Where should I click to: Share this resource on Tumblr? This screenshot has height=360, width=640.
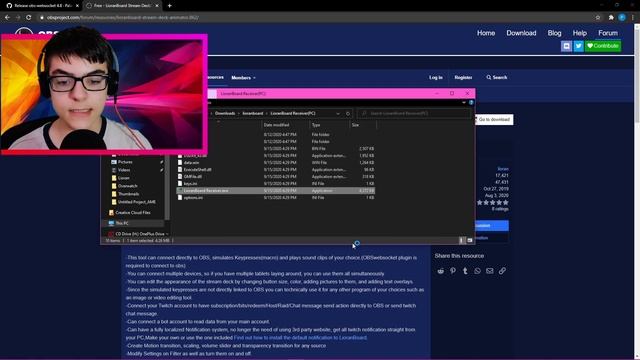[465, 271]
